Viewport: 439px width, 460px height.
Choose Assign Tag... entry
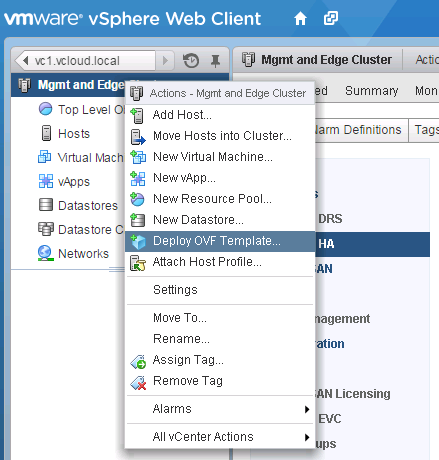pyautogui.click(x=220, y=360)
